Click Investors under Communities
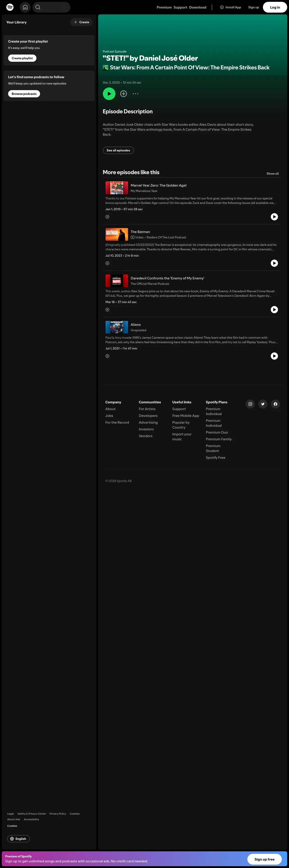Screen dimensions: 289x868 point(146,429)
